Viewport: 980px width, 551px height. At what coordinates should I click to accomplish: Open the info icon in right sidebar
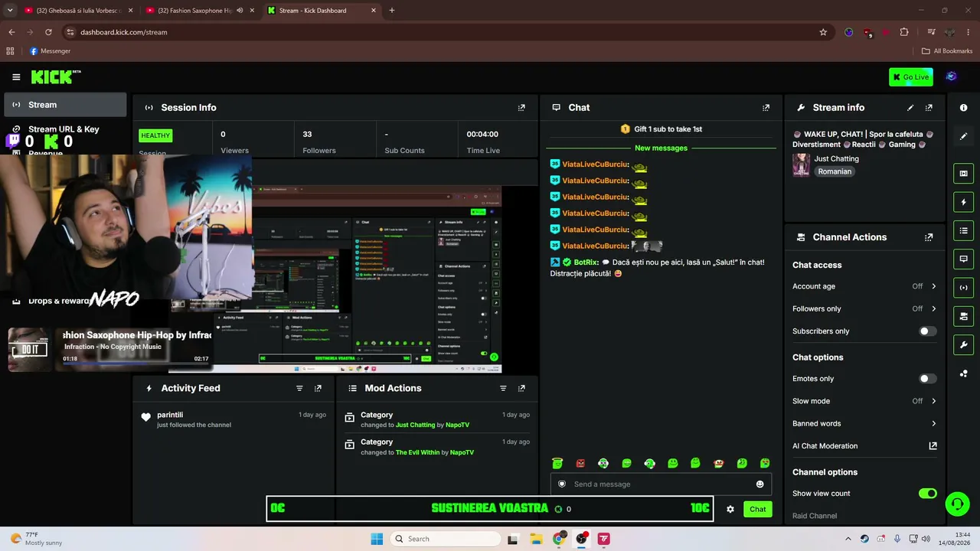point(963,108)
